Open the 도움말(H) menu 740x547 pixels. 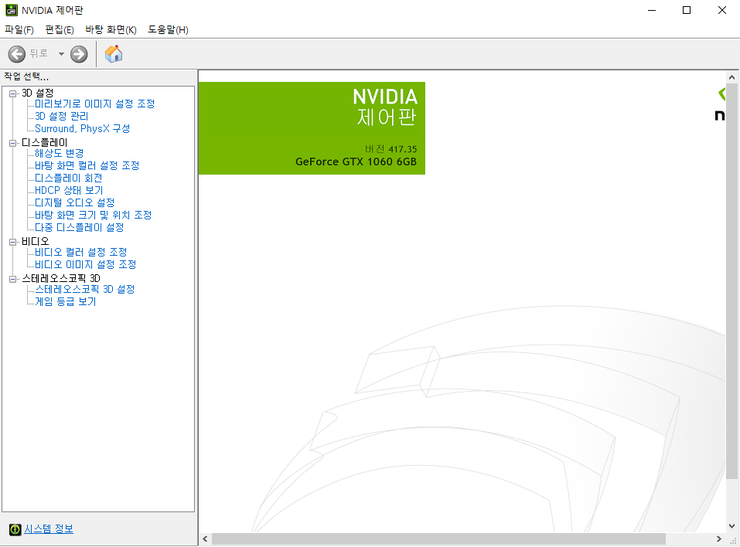pos(168,30)
